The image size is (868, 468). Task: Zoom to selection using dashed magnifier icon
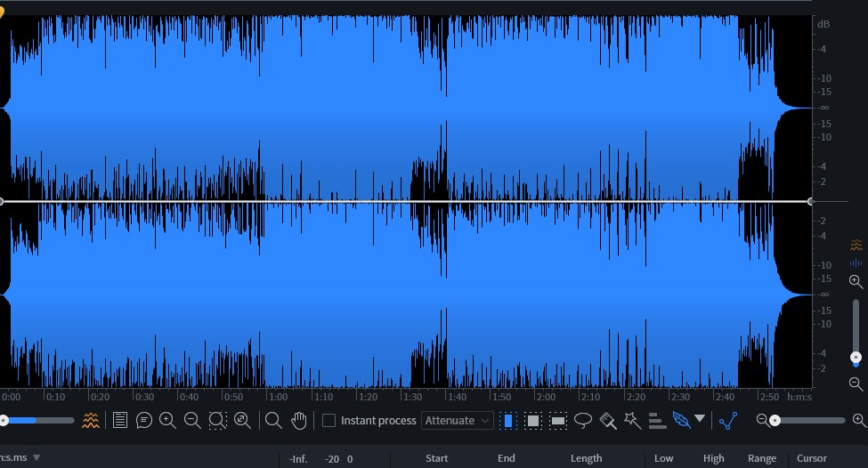pyautogui.click(x=217, y=421)
